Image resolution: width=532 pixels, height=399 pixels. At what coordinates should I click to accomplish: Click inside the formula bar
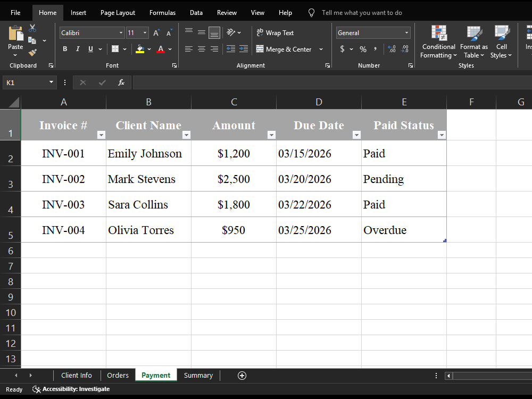click(x=332, y=82)
